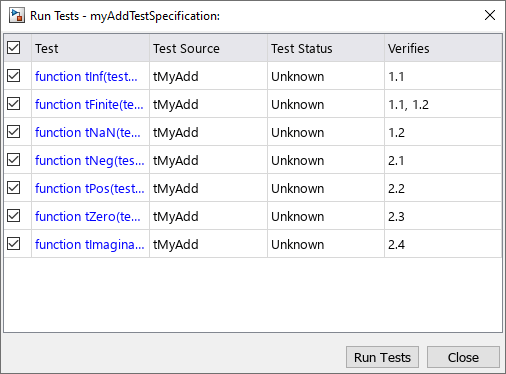Close the dialog with the X
This screenshot has width=506, height=374.
[x=490, y=15]
